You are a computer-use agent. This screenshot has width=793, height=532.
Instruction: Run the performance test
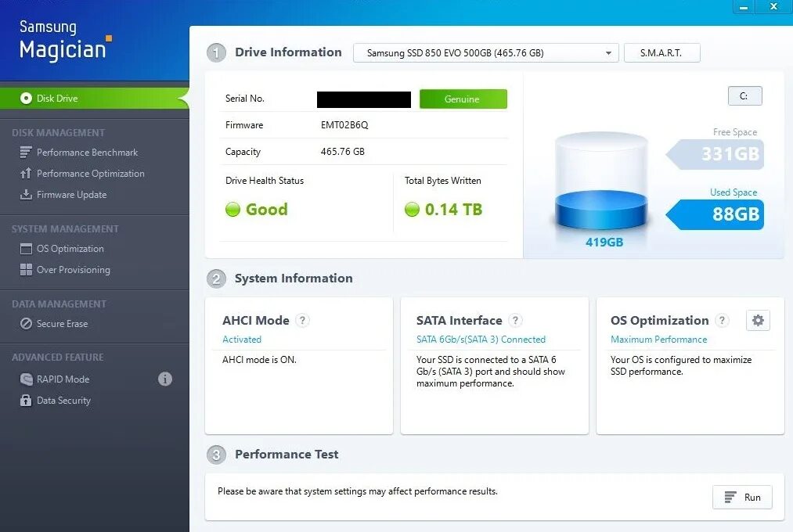[742, 497]
